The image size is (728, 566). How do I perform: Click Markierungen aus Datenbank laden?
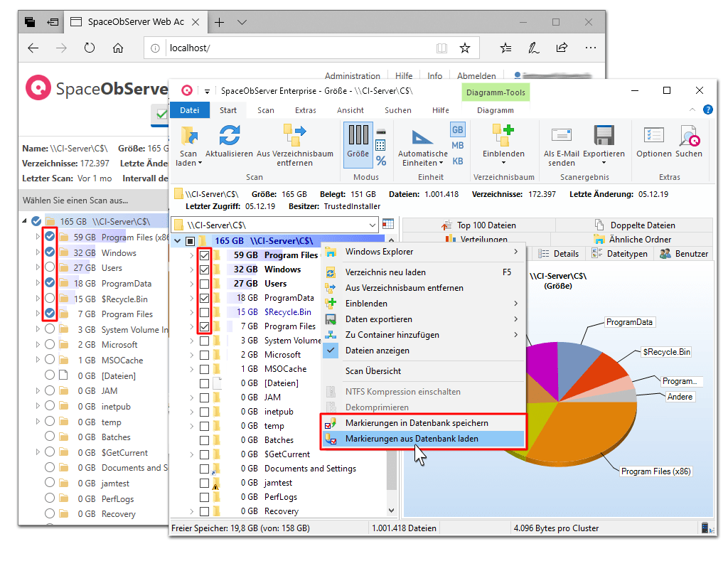[x=424, y=439]
